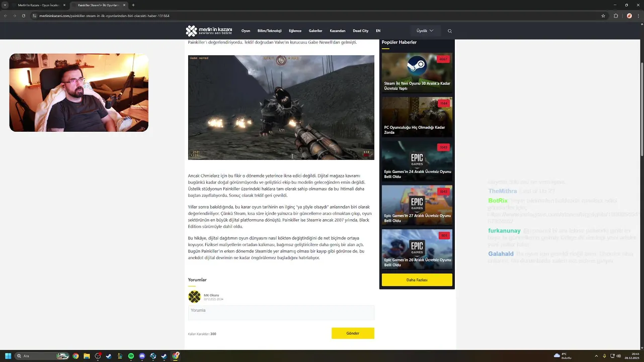Click the Windows taskbar search box

tap(42, 356)
